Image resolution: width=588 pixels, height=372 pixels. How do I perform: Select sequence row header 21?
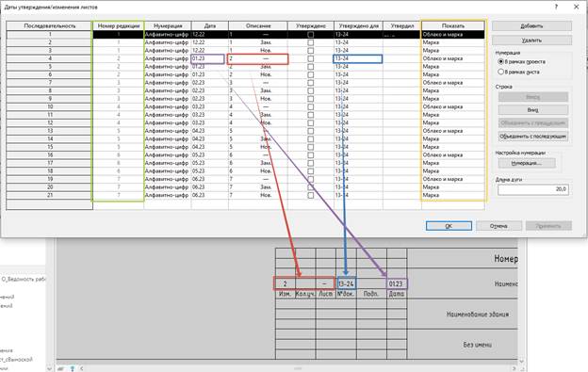[x=50, y=195]
